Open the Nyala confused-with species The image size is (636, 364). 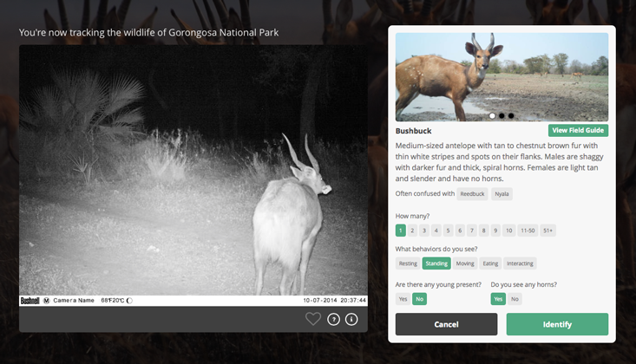[502, 194]
